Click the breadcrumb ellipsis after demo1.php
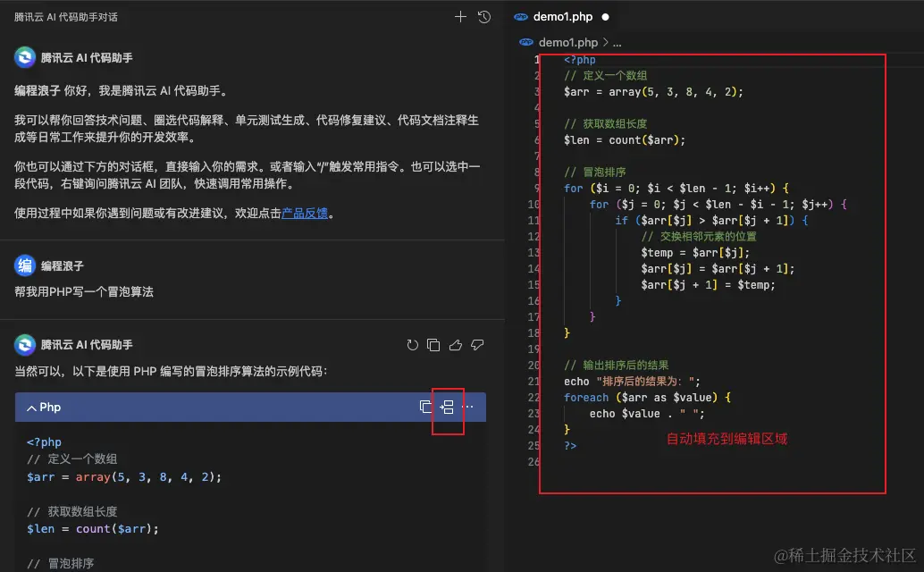This screenshot has width=924, height=572. tap(617, 43)
